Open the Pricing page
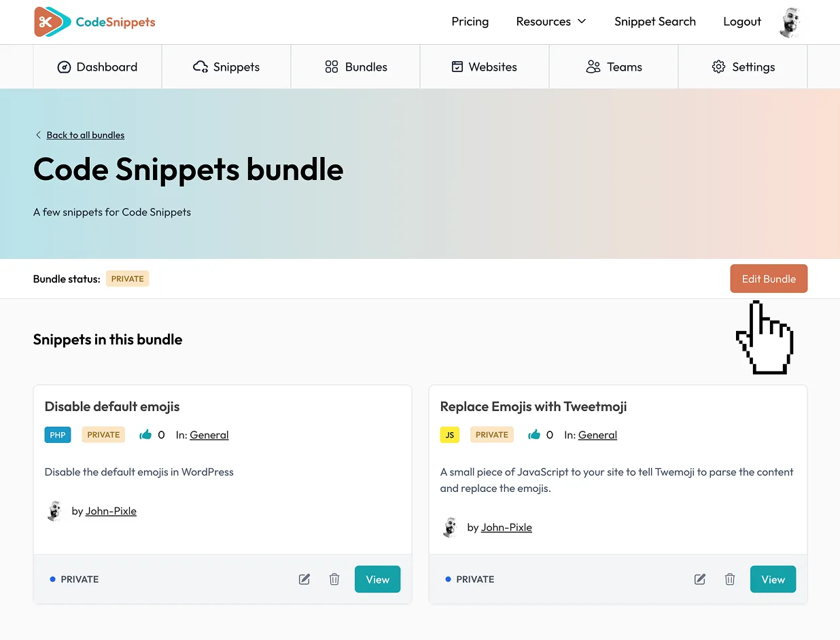The image size is (840, 640). tap(470, 22)
